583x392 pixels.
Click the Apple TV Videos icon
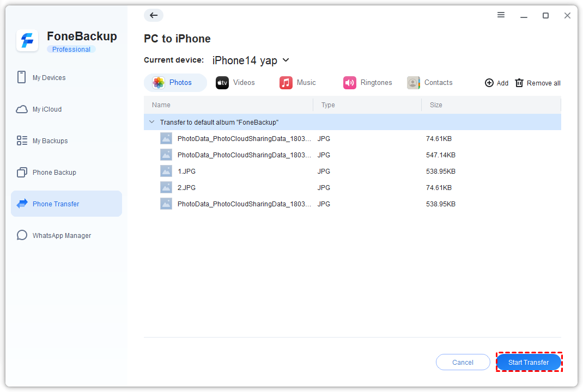[x=222, y=83]
